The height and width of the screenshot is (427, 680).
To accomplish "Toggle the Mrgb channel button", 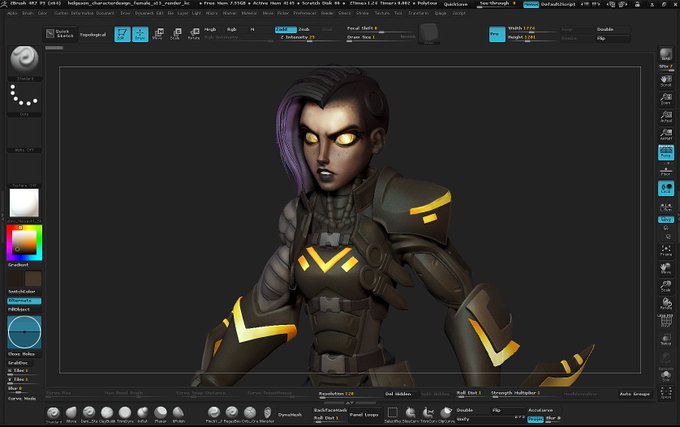I will (x=210, y=29).
